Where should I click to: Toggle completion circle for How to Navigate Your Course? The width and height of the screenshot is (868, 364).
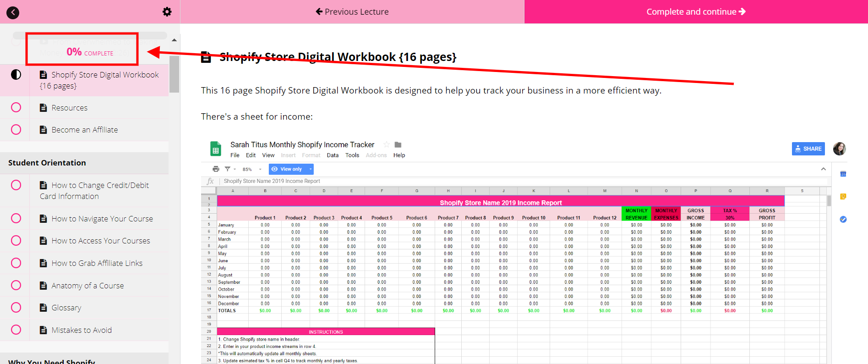pyautogui.click(x=16, y=218)
